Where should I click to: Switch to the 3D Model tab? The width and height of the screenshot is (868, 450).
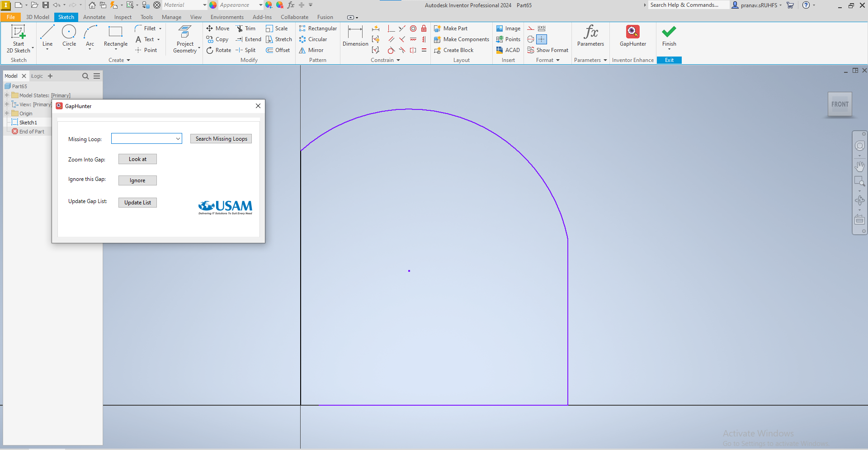pos(38,17)
